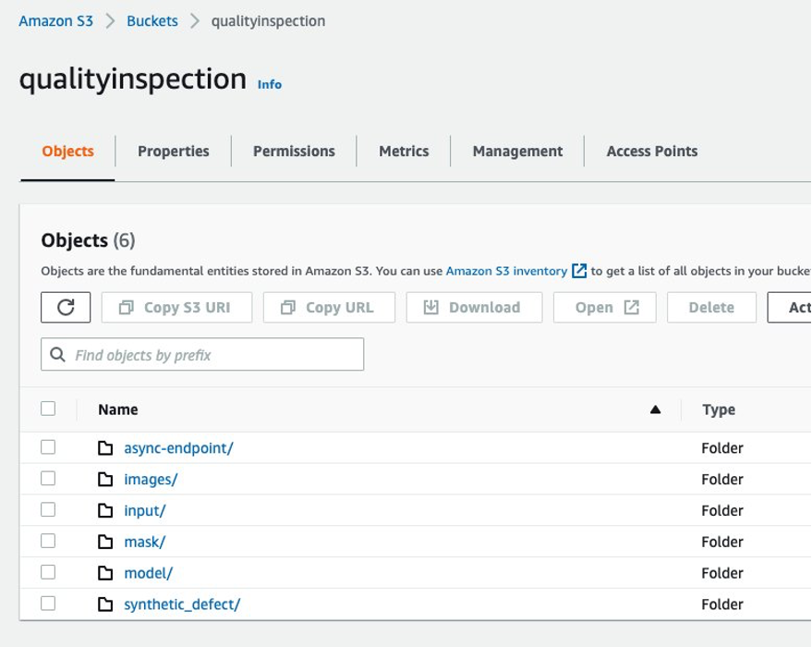This screenshot has height=647, width=812.
Task: Click the breadcrumb chevron after Amazon S3
Action: [x=110, y=21]
